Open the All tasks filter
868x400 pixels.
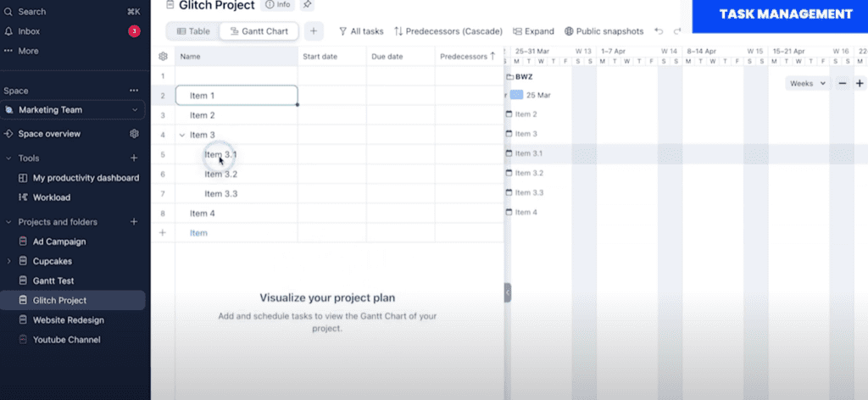click(x=361, y=31)
